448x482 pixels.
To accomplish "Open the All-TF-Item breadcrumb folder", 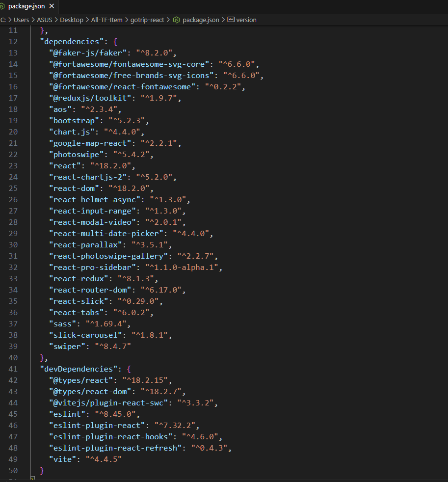I will (106, 20).
